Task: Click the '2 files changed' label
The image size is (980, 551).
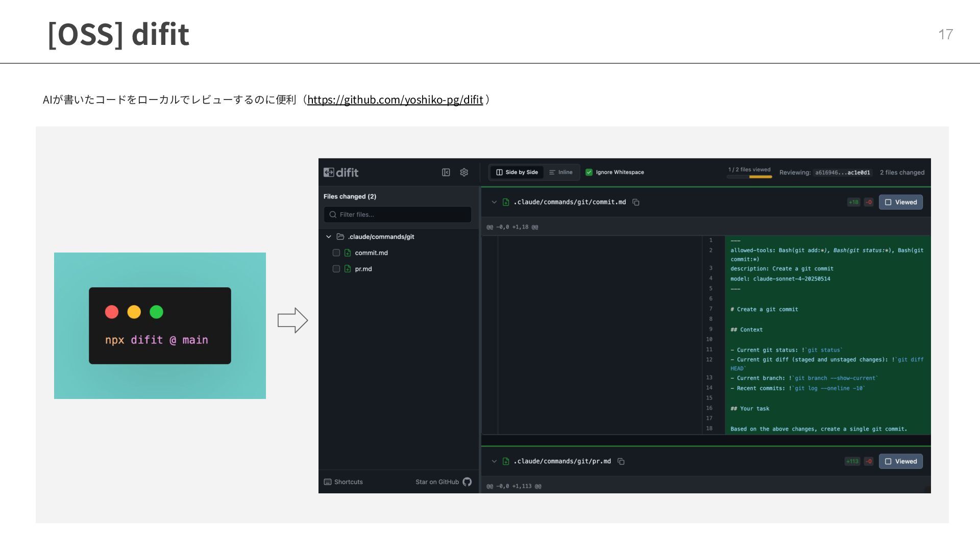Action: 902,172
